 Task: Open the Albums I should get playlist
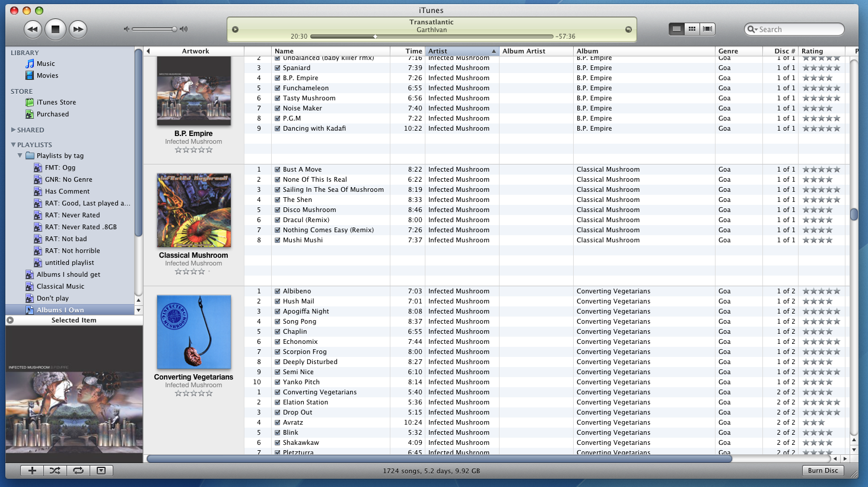pos(68,274)
